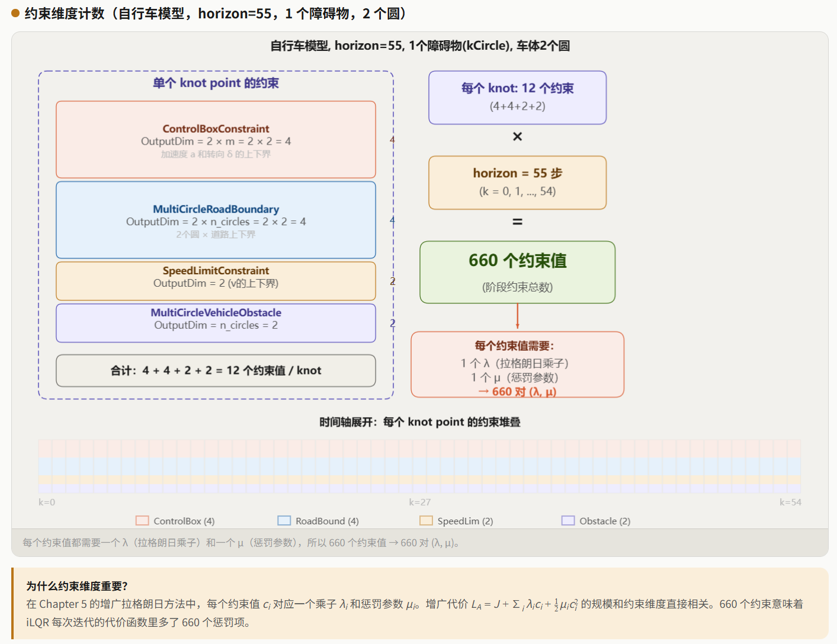Select the SpeedLimitConstraint box
This screenshot has height=644, width=837.
[216, 281]
